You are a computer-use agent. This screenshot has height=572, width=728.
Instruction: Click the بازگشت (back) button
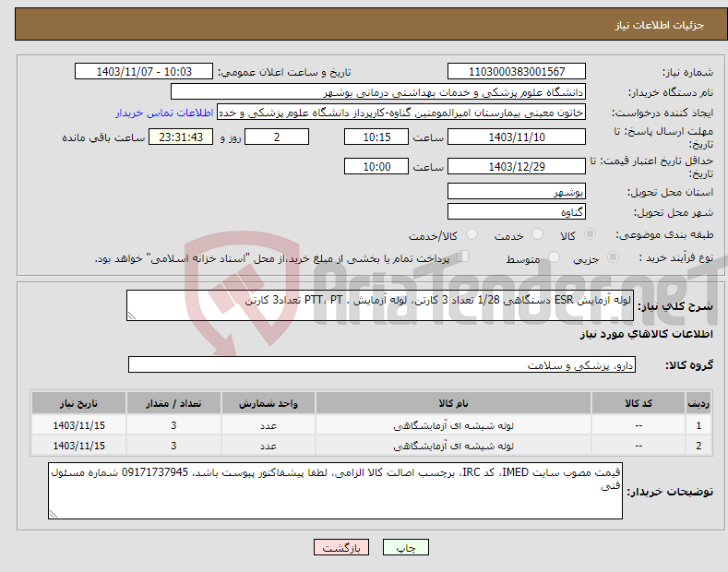pyautogui.click(x=341, y=548)
